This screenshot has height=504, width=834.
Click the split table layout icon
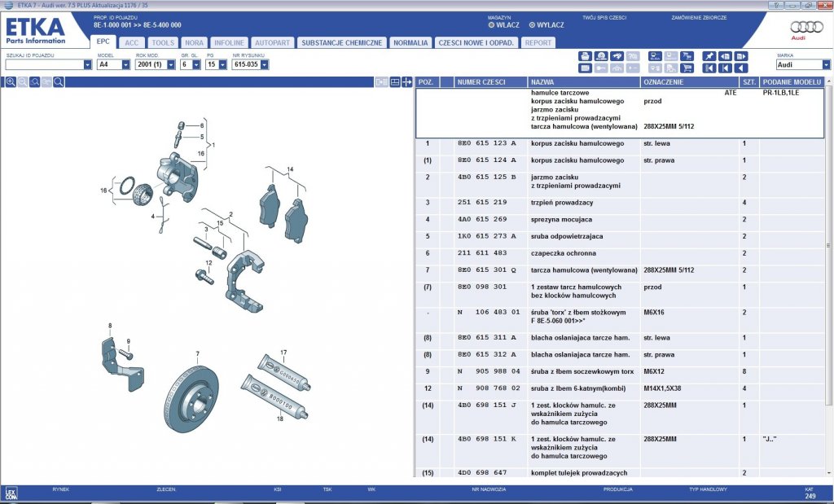tap(395, 82)
